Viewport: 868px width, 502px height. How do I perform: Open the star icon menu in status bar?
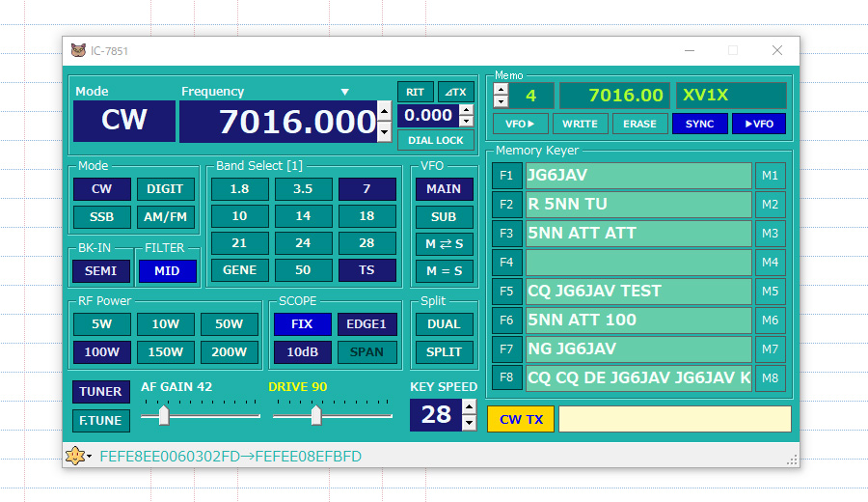75,456
